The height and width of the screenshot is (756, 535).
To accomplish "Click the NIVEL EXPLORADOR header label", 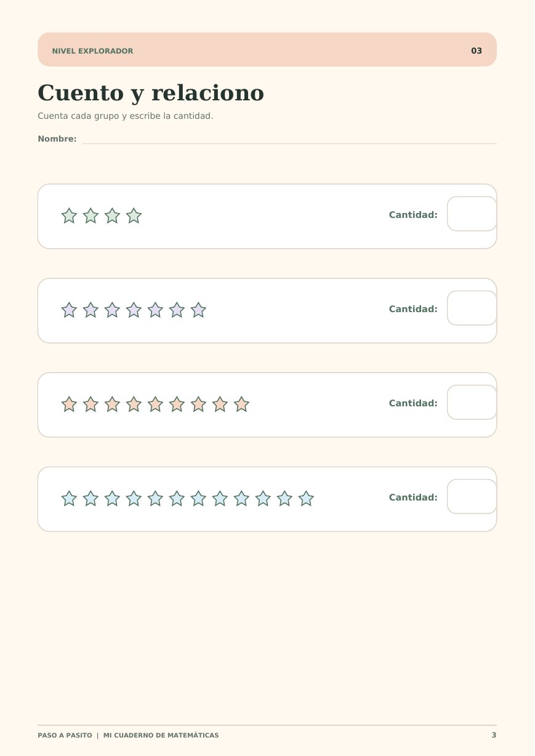I will click(x=92, y=51).
